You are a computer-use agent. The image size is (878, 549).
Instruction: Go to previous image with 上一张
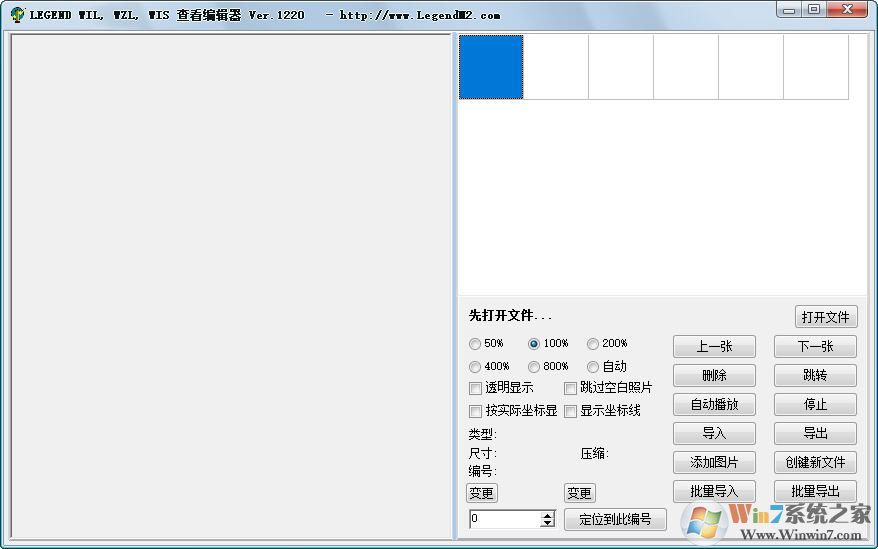714,346
